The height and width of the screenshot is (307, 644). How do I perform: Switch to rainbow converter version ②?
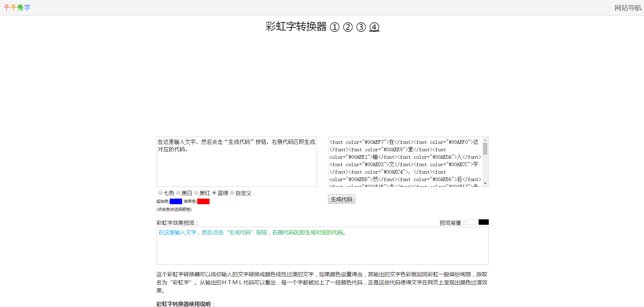tap(348, 27)
